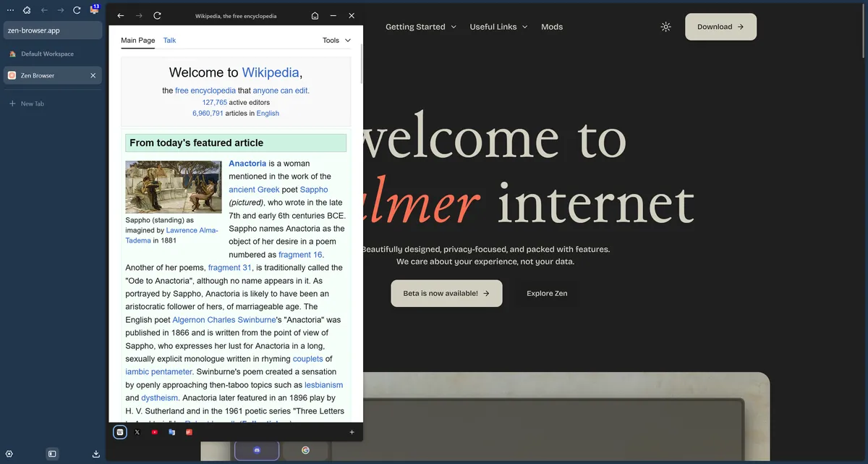Follow the iambic pentameter link

point(158,372)
